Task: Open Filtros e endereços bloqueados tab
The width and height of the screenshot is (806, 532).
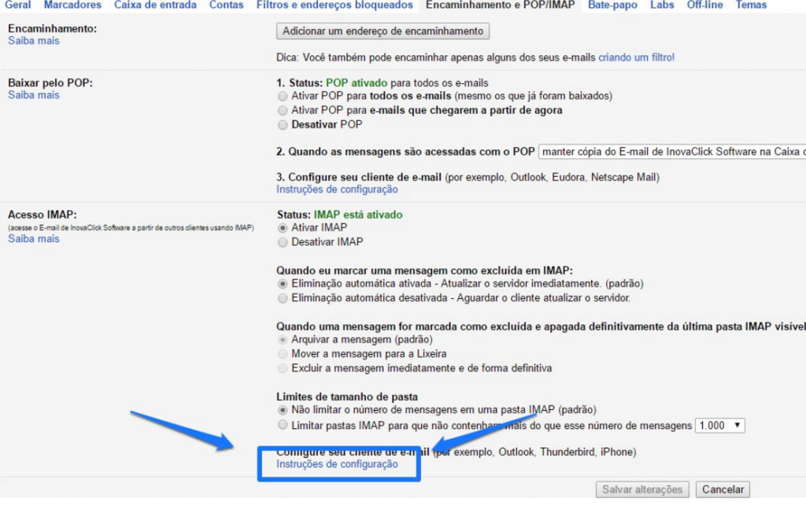Action: tap(335, 6)
